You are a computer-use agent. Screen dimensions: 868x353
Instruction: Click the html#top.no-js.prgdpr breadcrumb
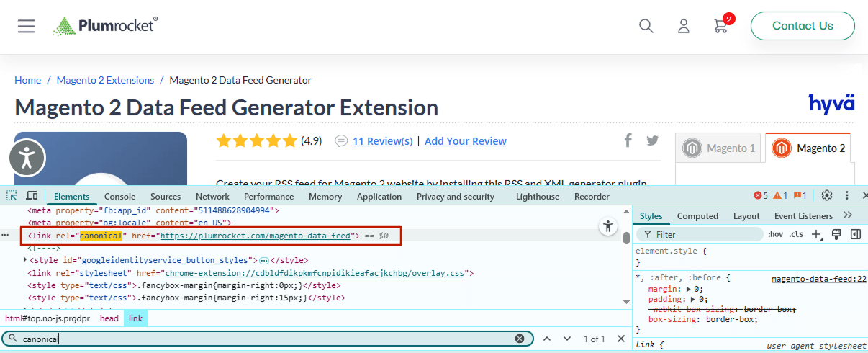[x=48, y=318]
